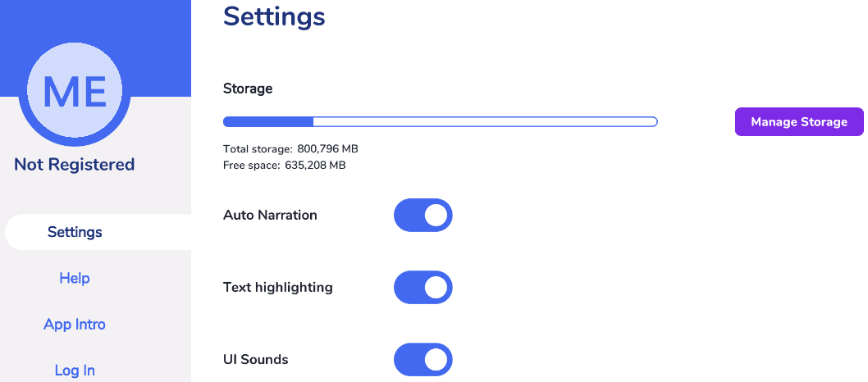Open App Intro from sidebar
This screenshot has width=868, height=382.
(75, 324)
